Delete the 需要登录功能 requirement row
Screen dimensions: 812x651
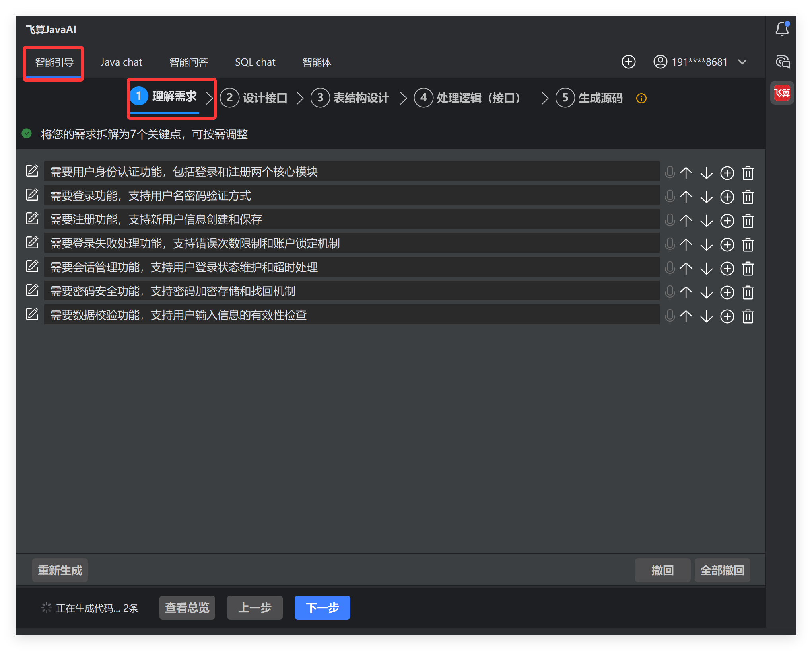748,197
